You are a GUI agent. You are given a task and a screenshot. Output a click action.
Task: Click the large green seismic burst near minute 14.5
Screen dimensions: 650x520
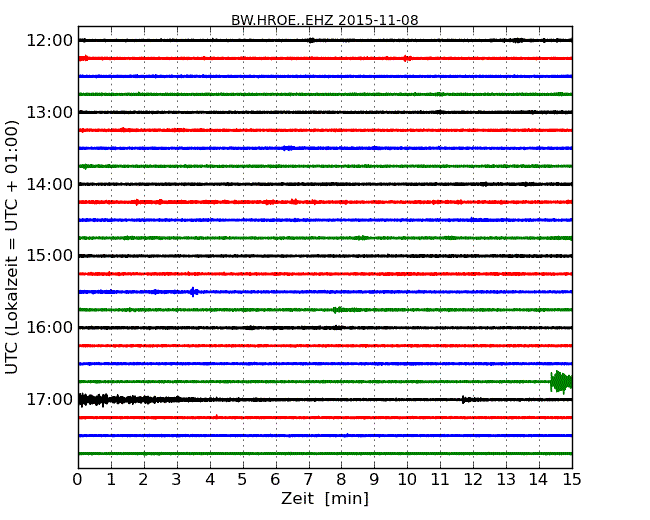(x=561, y=382)
